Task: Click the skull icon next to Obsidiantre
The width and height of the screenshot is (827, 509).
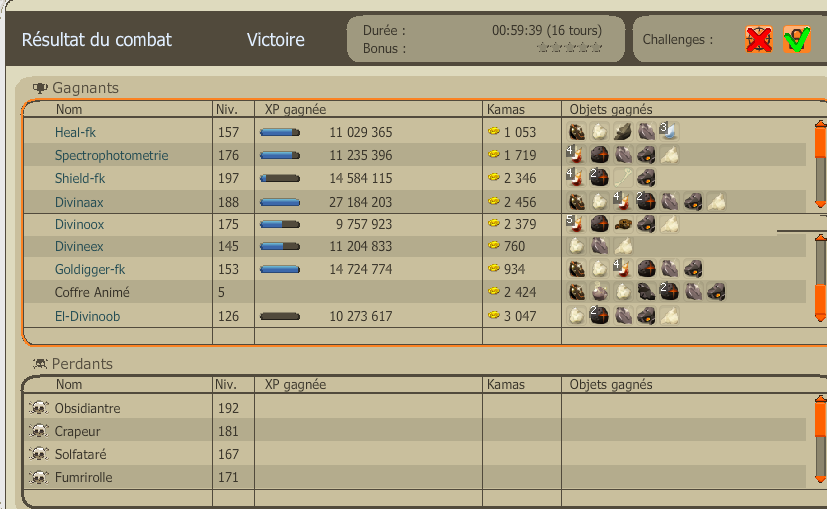Action: [x=39, y=408]
